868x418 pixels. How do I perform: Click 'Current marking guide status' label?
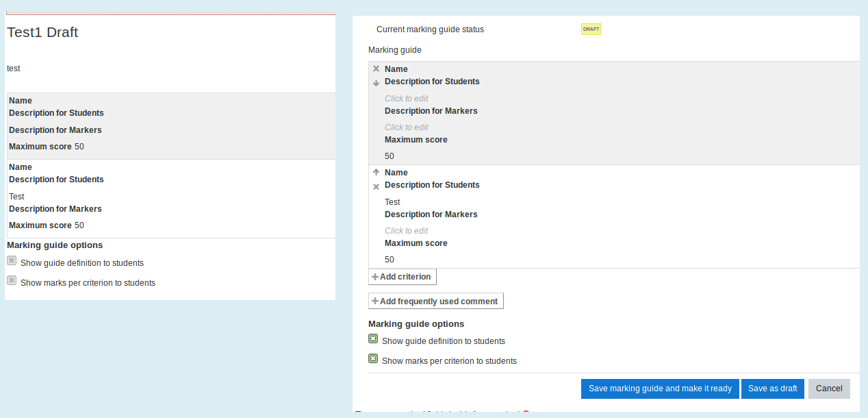[430, 29]
